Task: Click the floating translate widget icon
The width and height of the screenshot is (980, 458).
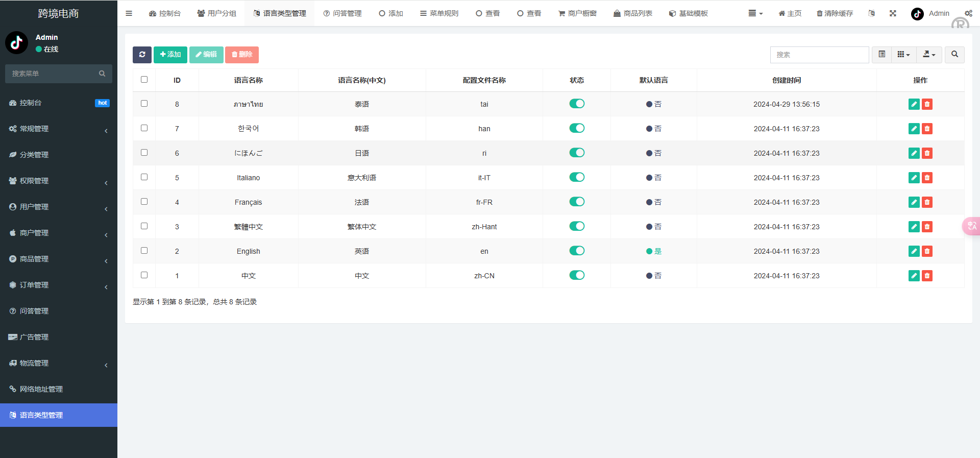Action: click(971, 226)
